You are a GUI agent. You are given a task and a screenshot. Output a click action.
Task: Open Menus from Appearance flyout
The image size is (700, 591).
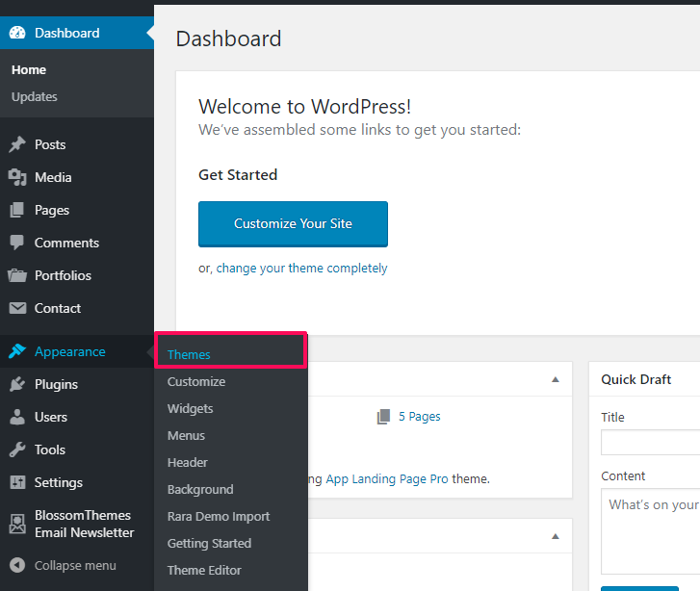pos(186,436)
